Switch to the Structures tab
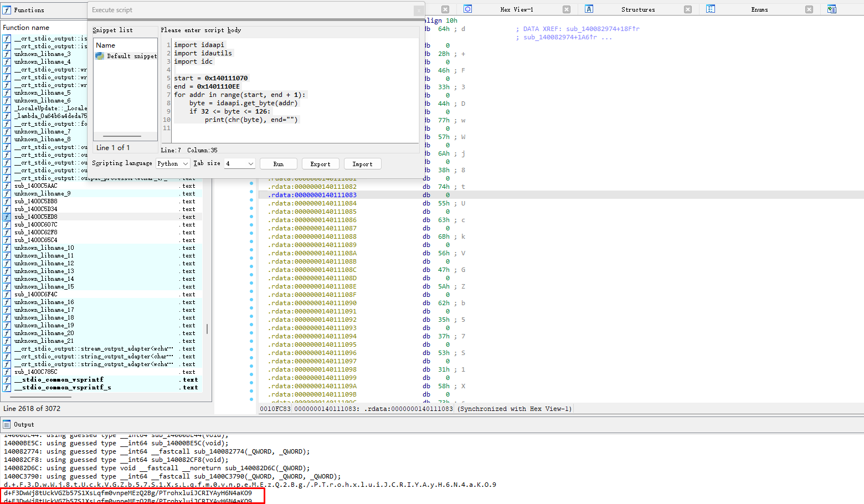The height and width of the screenshot is (504, 864). pos(638,9)
